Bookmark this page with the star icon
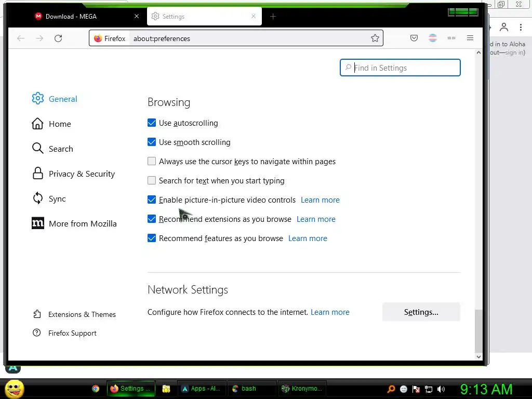The image size is (532, 399). pos(375,38)
